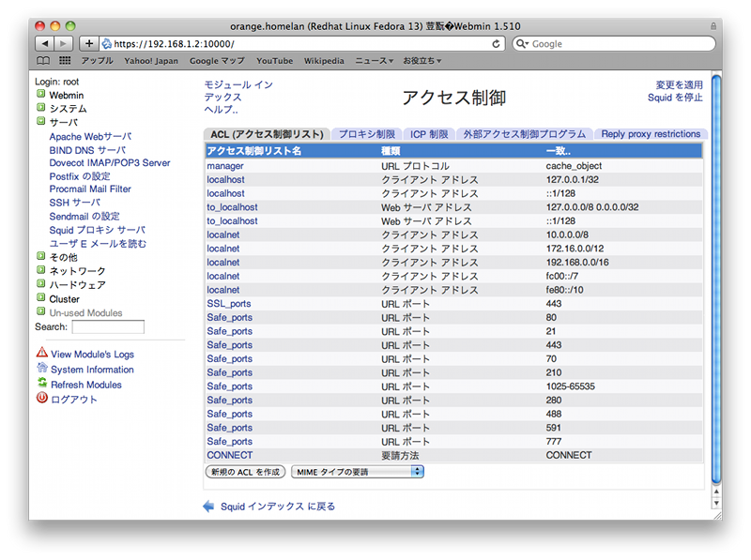
Task: Switch to the Reply proxy restrictions tab
Action: pyautogui.click(x=651, y=134)
